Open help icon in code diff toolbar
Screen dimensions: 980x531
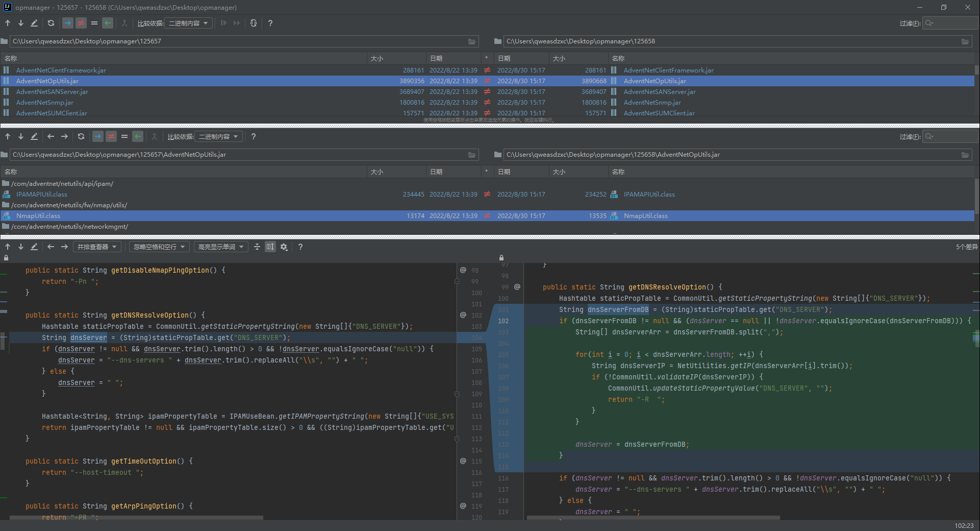point(300,247)
